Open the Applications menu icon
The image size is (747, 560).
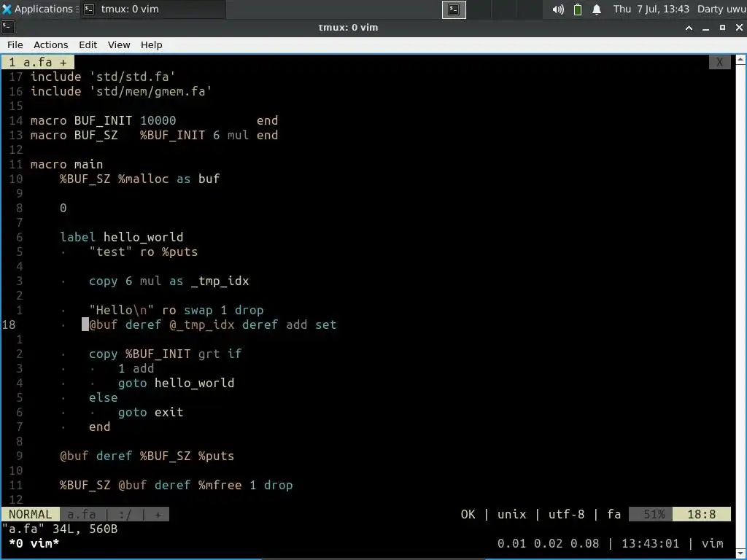pyautogui.click(x=7, y=9)
